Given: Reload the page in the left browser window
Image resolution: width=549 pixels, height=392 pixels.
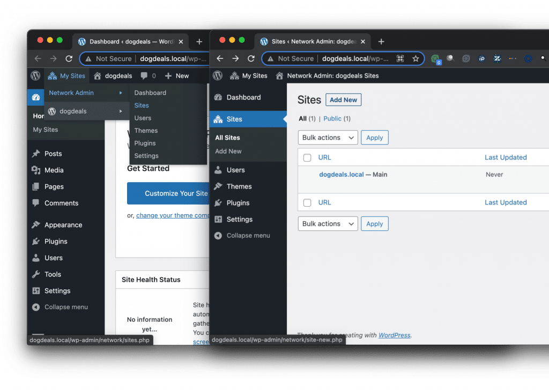Looking at the screenshot, I should pos(69,59).
